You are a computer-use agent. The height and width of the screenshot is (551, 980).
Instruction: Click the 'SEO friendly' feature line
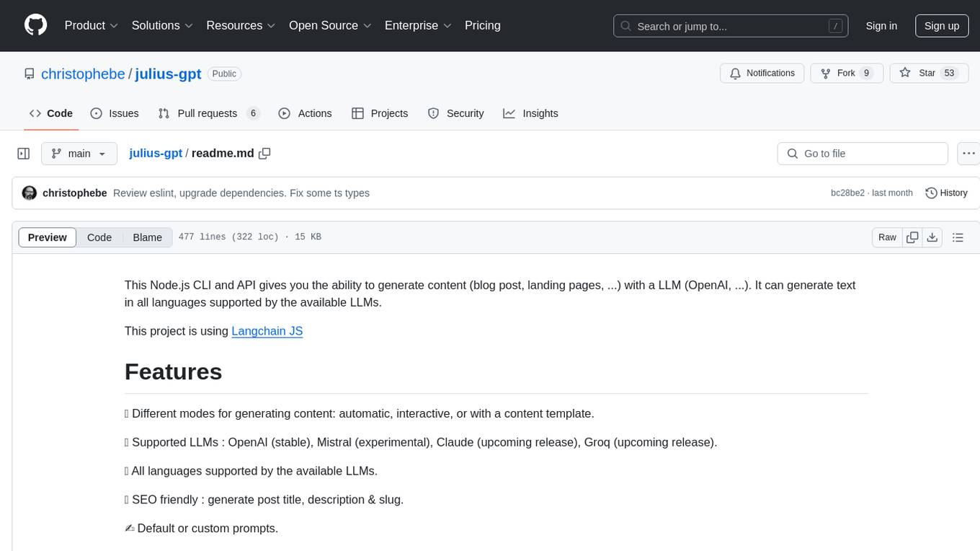click(264, 499)
